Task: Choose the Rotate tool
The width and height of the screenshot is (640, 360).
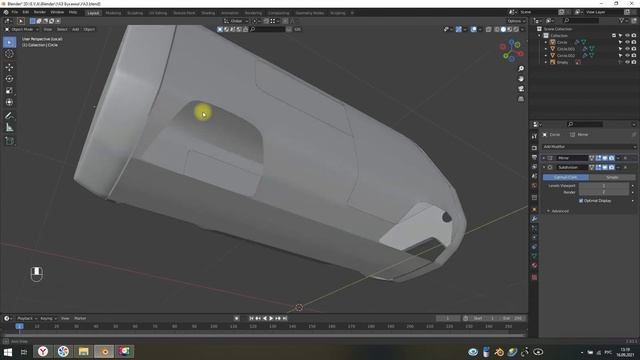Action: tap(9, 79)
